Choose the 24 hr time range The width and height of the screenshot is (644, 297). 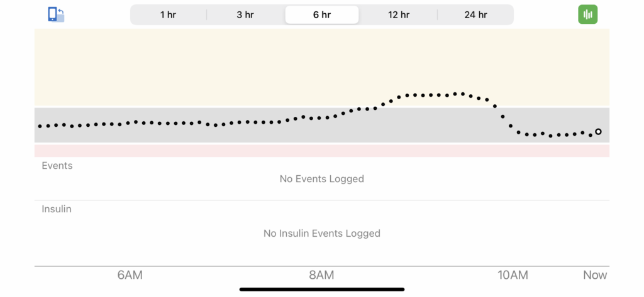tap(475, 15)
